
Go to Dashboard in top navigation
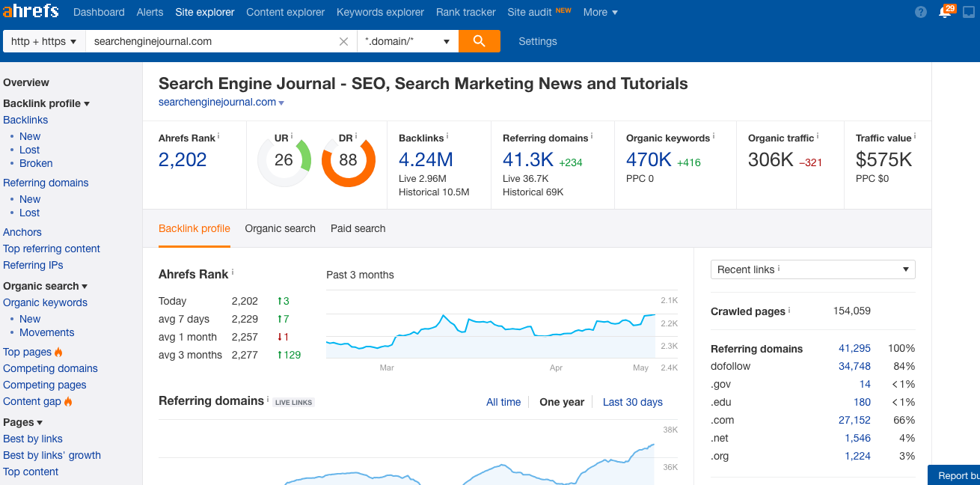coord(99,12)
